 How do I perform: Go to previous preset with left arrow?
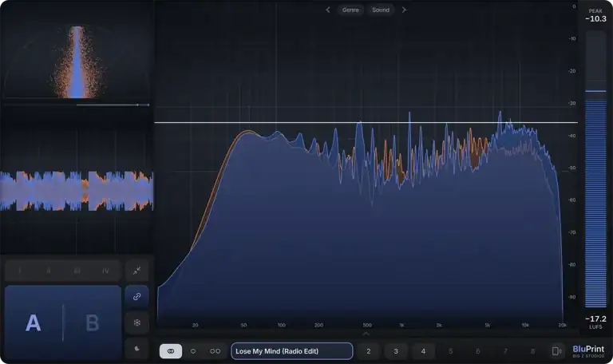coord(327,10)
